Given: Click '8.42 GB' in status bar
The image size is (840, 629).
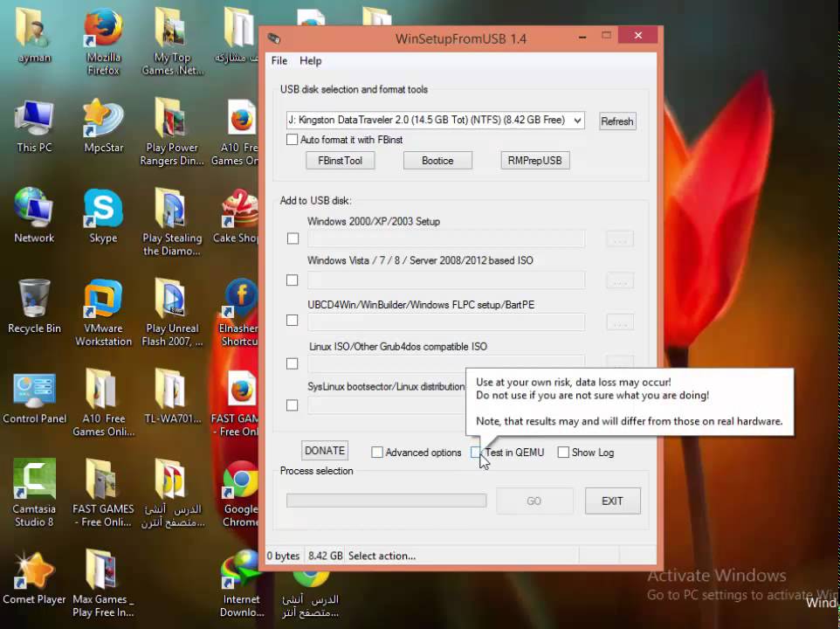Looking at the screenshot, I should [325, 556].
